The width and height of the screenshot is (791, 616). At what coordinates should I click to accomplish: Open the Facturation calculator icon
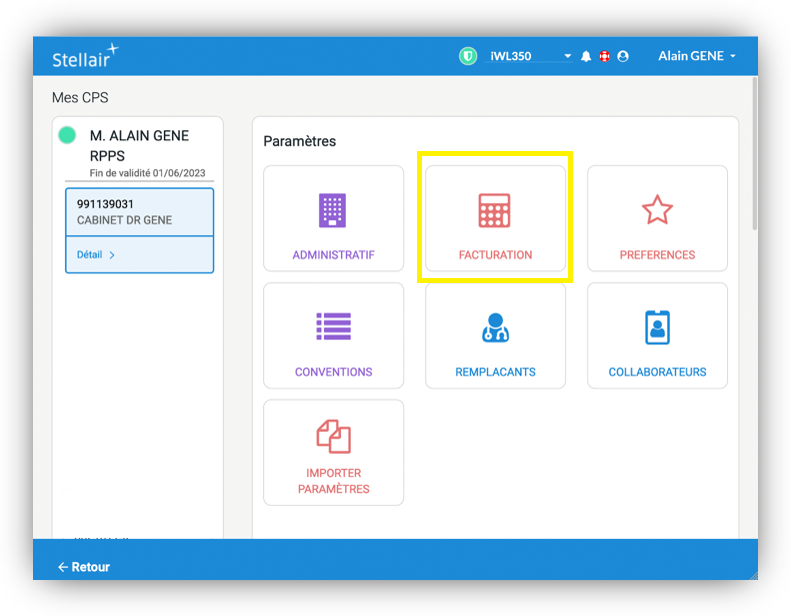tap(495, 211)
